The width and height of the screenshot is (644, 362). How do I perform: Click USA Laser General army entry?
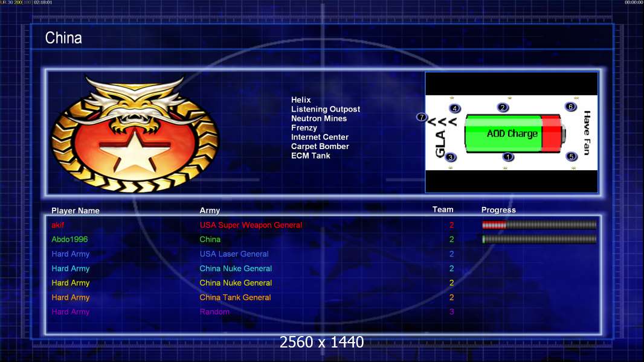click(x=234, y=254)
